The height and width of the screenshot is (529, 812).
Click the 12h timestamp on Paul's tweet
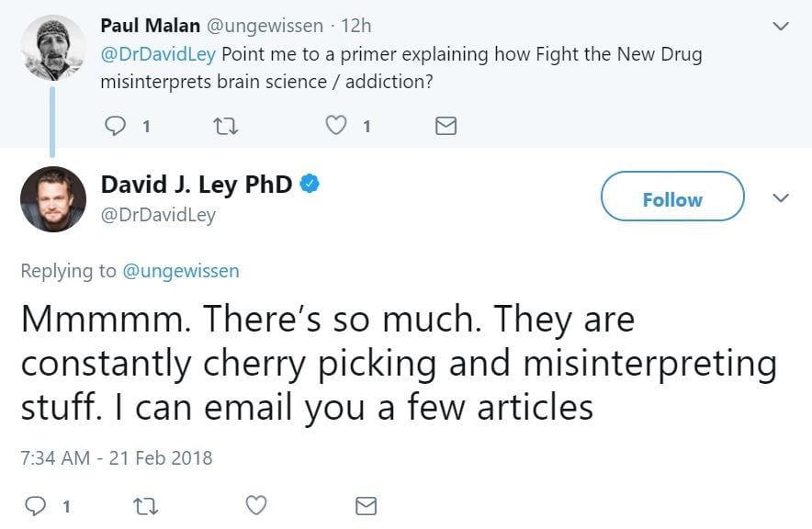coord(359,25)
